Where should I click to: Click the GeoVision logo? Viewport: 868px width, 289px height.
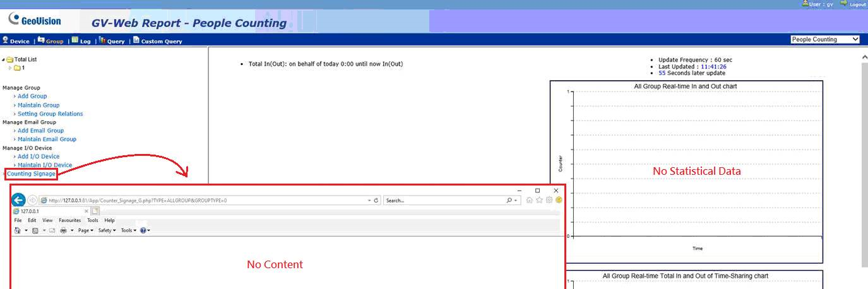point(35,20)
